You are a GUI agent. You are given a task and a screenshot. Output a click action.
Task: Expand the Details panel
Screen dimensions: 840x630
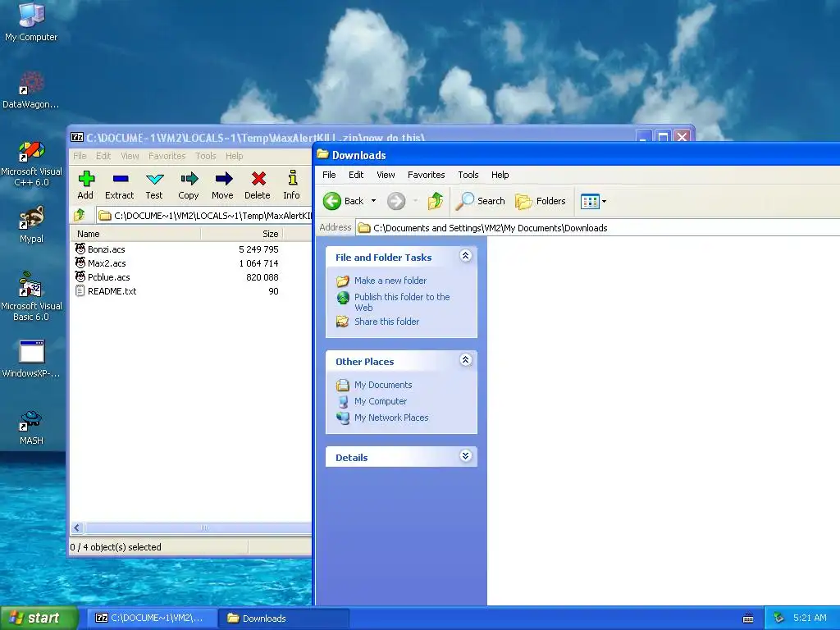pos(466,456)
